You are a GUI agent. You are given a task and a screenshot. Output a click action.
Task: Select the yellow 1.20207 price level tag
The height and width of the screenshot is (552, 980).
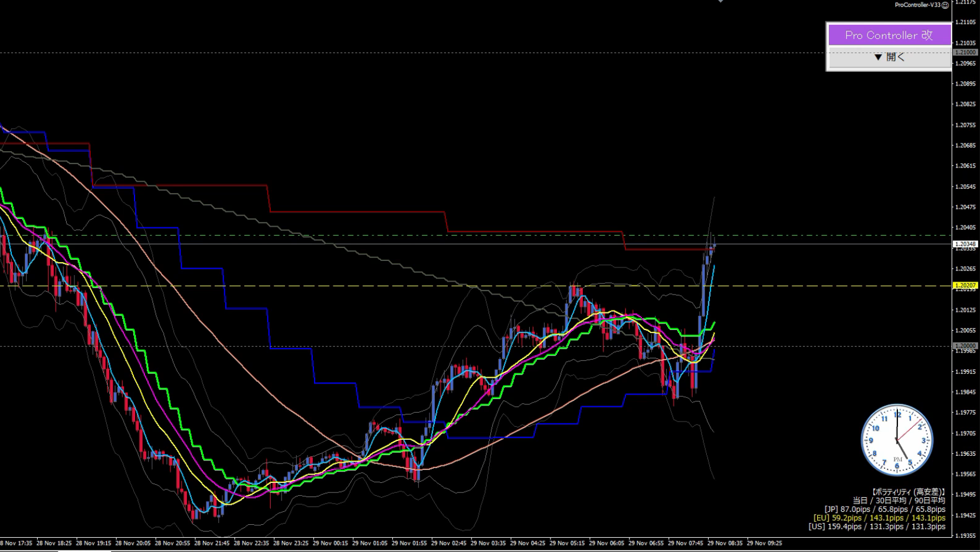(x=965, y=285)
